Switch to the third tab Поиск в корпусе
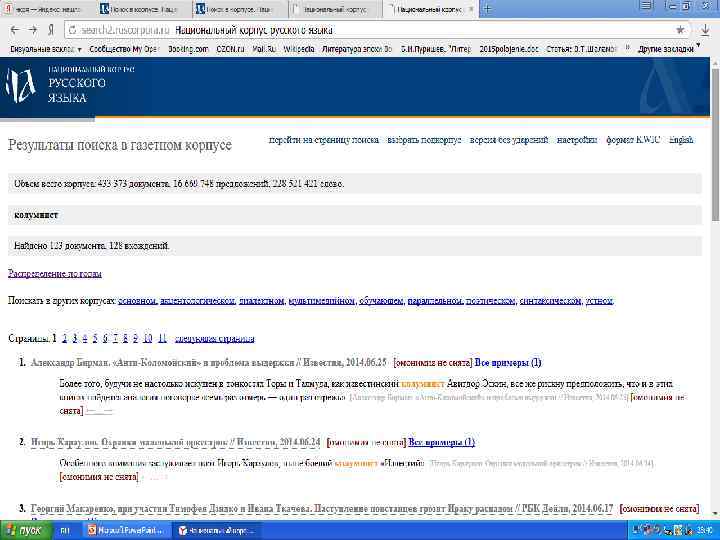This screenshot has height=540, width=720. [x=240, y=9]
